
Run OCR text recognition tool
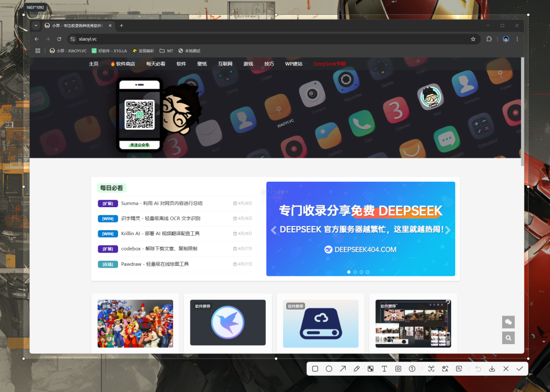tap(431, 369)
